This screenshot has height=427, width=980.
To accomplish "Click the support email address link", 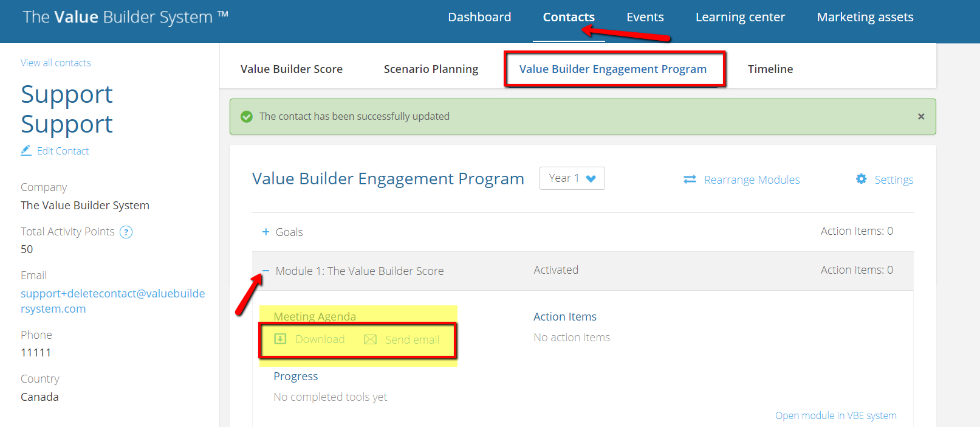I will 113,301.
